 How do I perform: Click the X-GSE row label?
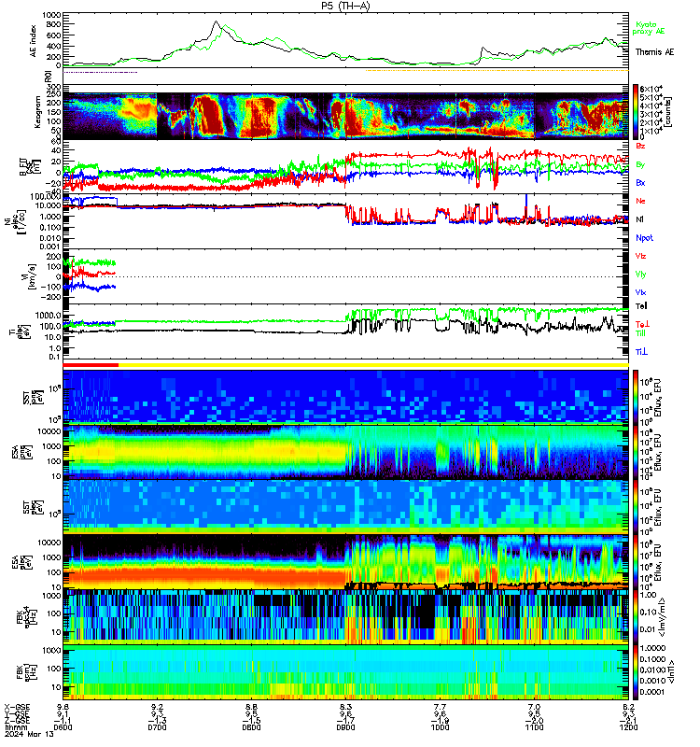tap(17, 708)
